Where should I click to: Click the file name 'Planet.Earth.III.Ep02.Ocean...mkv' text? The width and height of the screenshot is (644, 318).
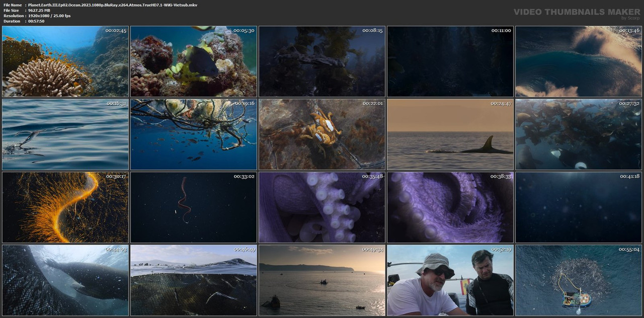click(x=113, y=5)
